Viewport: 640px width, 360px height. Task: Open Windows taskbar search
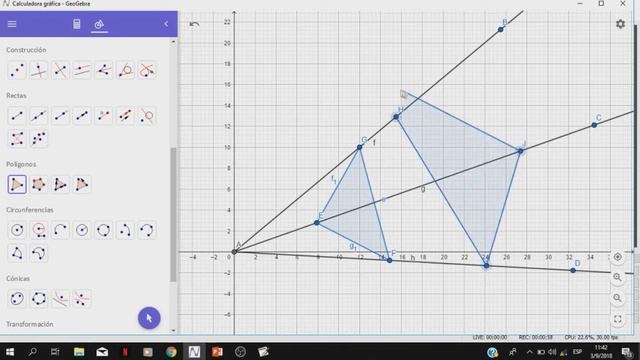pos(33,352)
